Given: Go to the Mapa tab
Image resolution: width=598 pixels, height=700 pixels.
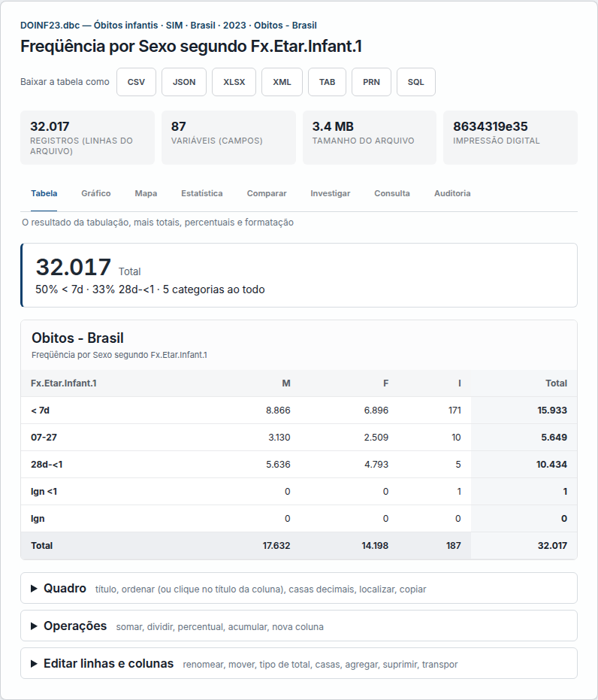Looking at the screenshot, I should tap(146, 193).
